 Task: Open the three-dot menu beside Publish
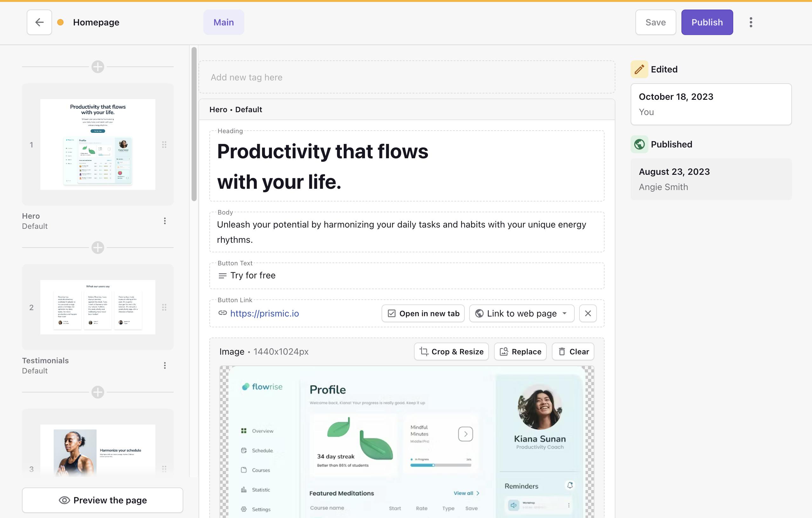point(751,22)
